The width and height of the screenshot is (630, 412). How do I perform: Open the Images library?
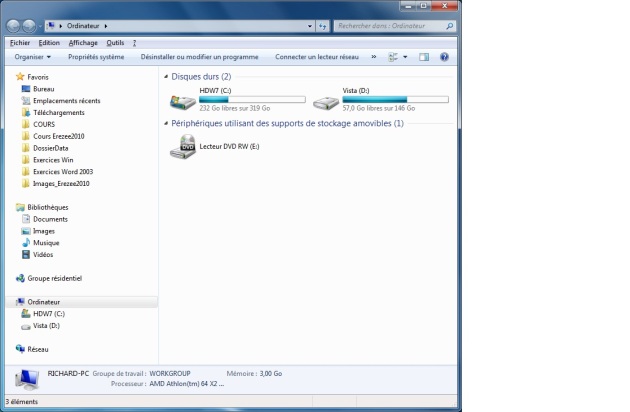pos(38,231)
